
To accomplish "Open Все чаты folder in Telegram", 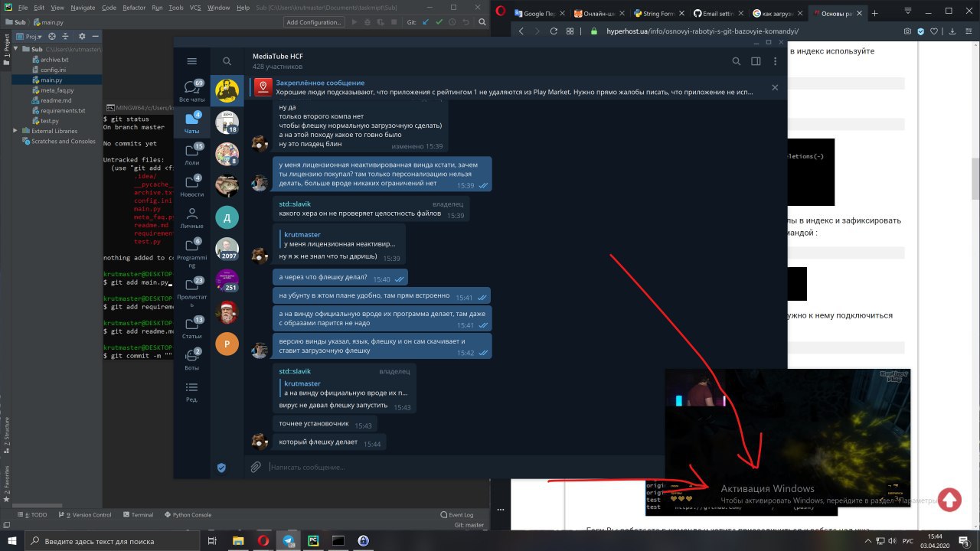I will point(191,92).
